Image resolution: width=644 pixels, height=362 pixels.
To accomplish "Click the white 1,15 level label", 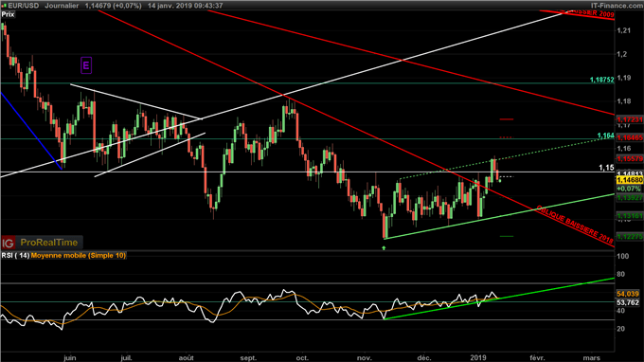I will [x=607, y=168].
